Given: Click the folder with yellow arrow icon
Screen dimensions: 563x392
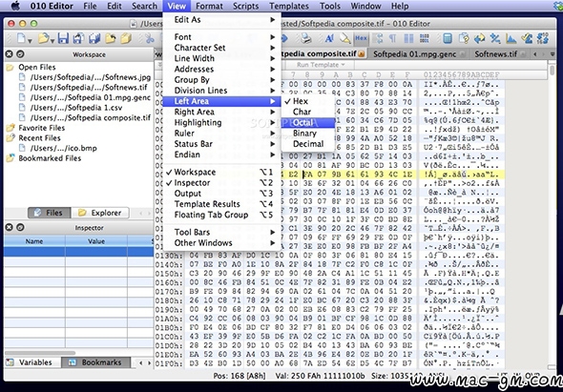Looking at the screenshot, I should click(x=111, y=38).
